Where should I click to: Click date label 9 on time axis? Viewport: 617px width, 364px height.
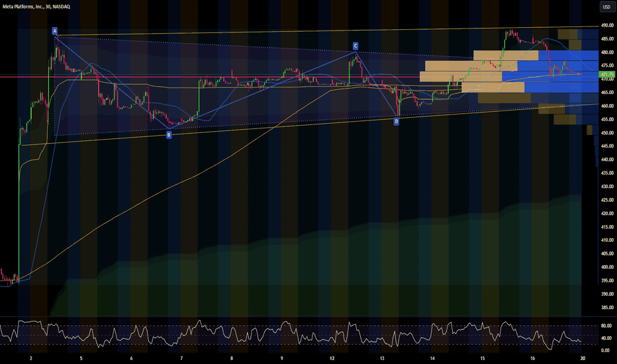point(282,359)
